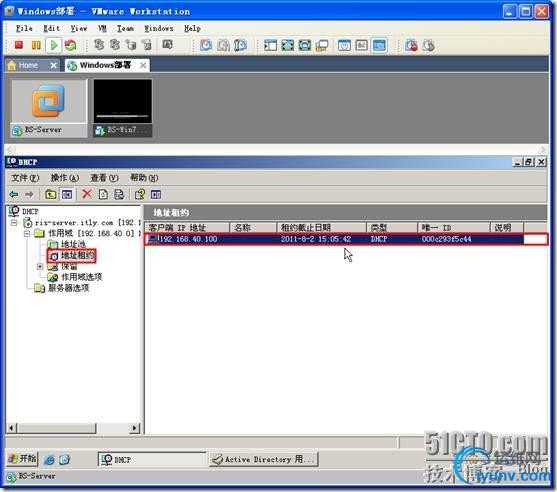557x492 pixels.
Task: Click the DHCP forward arrow icon
Action: (x=29, y=194)
